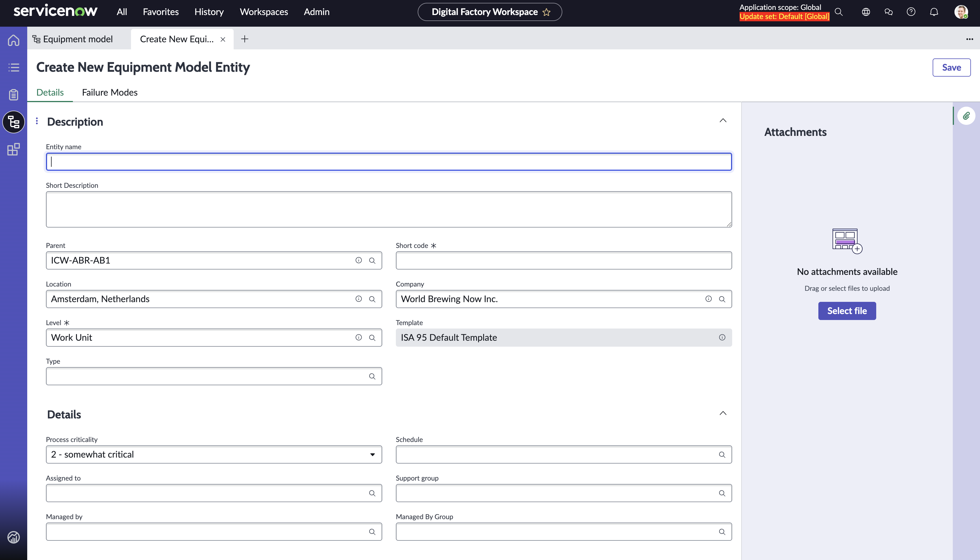View info for Level Work Unit
This screenshot has height=560, width=980.
coord(358,337)
